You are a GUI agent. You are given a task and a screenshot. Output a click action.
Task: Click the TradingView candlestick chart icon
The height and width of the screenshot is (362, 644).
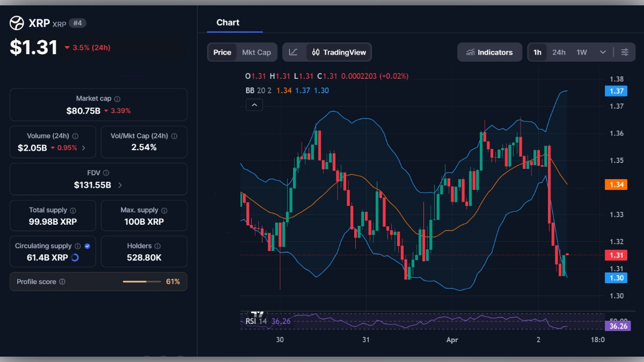316,52
